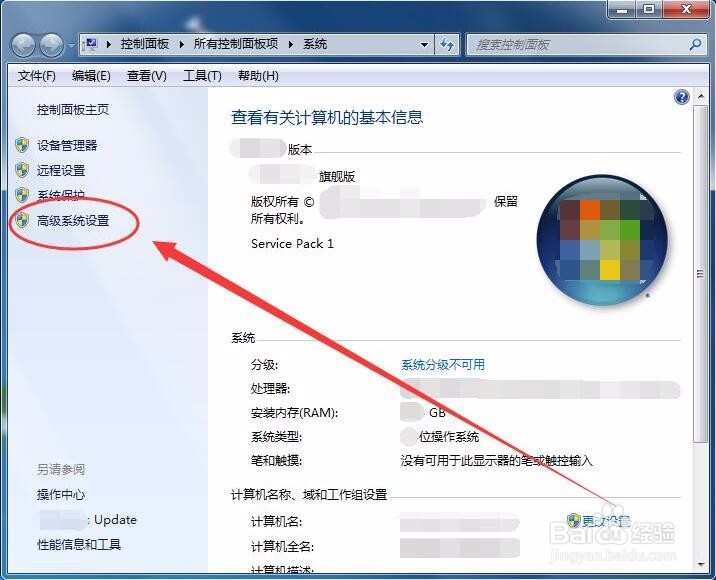Viewport: 716px width, 580px height.
Task: Open the recent pages dropdown beside Forward
Action: (x=71, y=45)
